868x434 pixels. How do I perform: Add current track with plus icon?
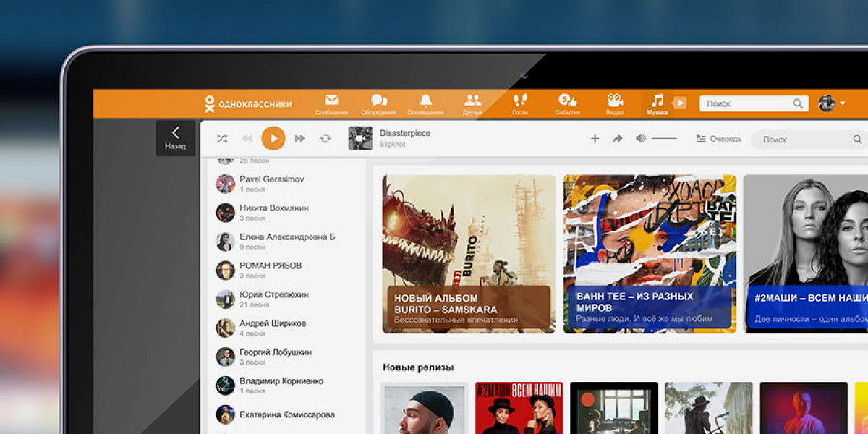(595, 139)
